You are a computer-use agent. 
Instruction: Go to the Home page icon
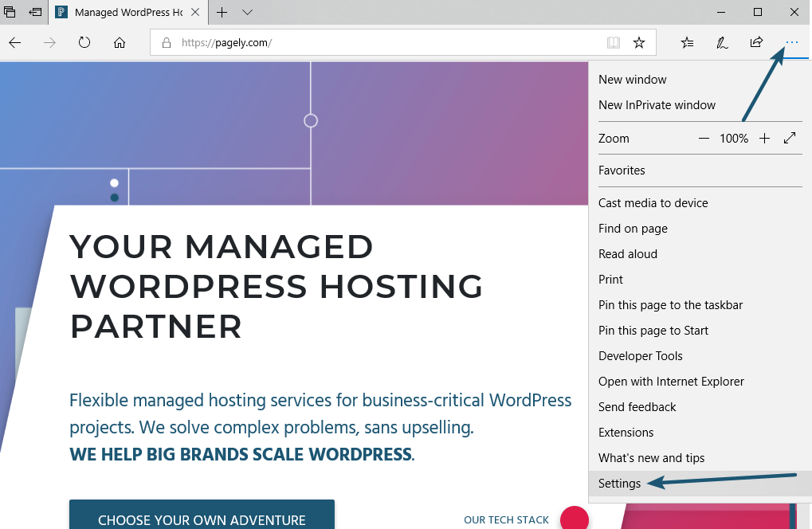(120, 42)
